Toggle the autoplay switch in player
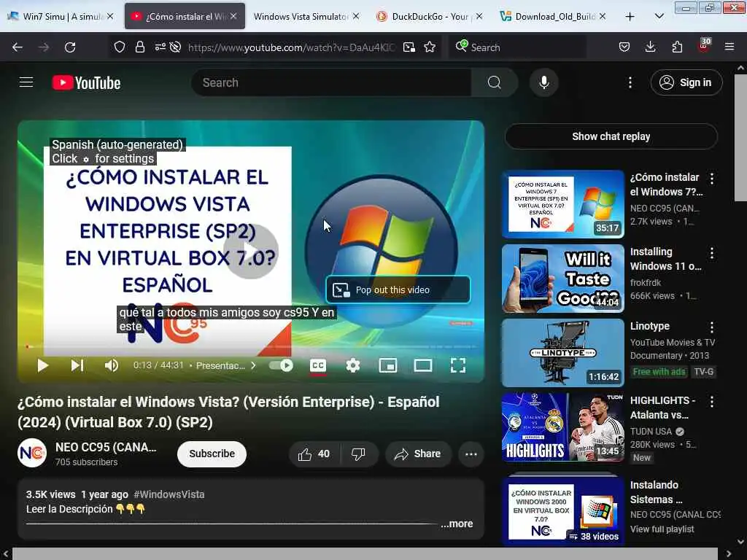 [281, 366]
